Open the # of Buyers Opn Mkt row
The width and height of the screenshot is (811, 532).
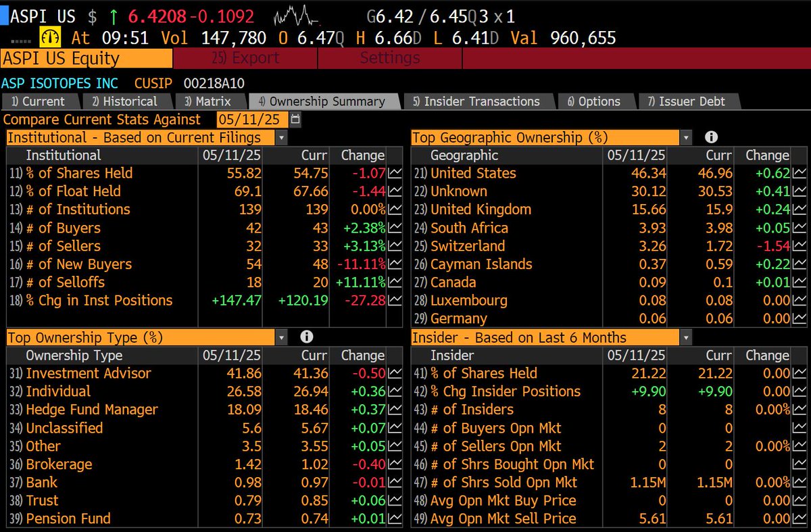pyautogui.click(x=610, y=428)
